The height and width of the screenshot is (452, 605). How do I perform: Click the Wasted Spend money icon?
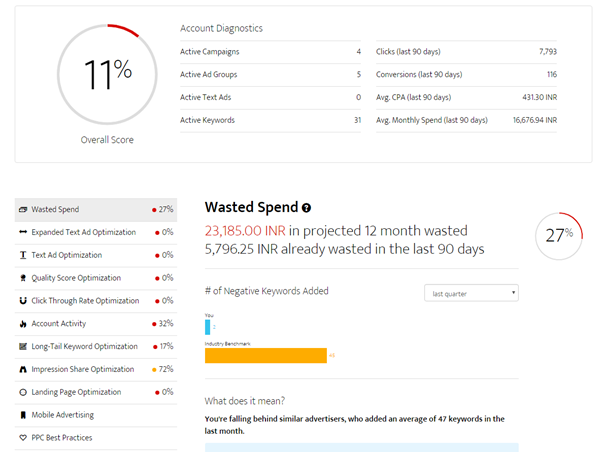click(x=23, y=210)
